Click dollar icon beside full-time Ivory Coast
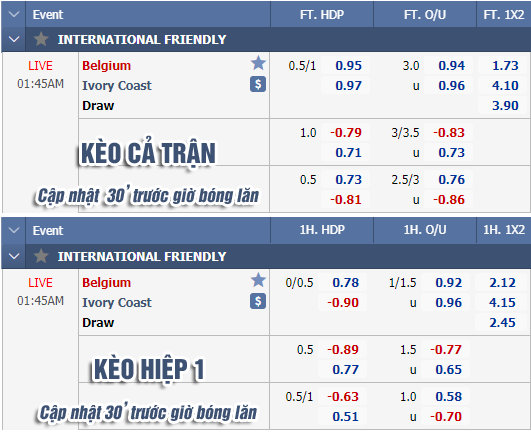Screen dimensions: 531x433 (258, 84)
